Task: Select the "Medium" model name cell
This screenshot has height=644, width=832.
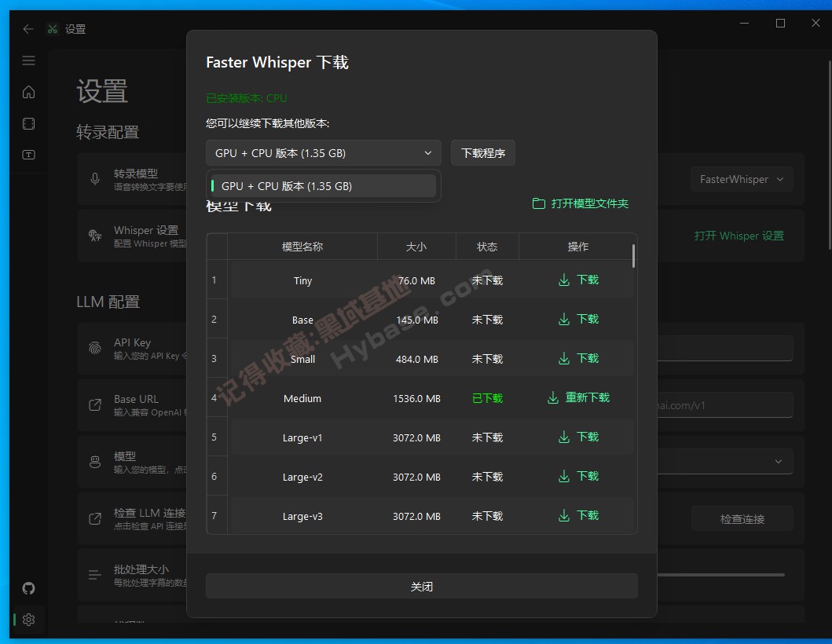Action: (302, 398)
